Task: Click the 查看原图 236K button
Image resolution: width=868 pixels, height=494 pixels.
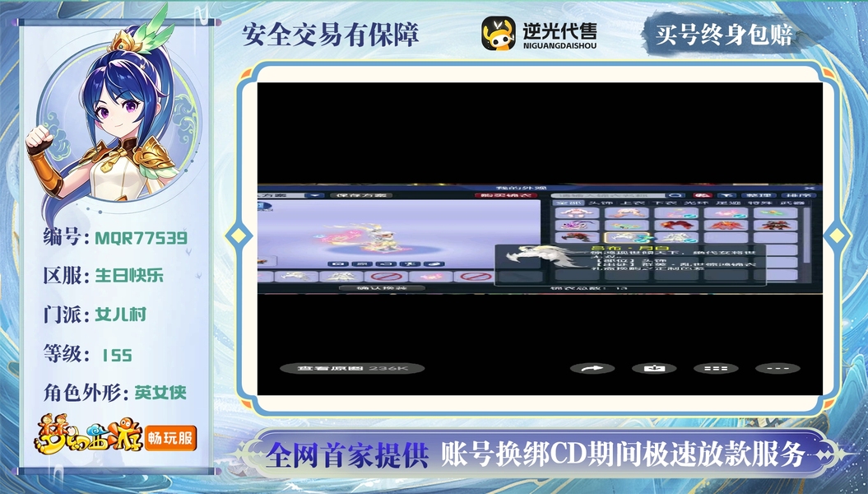Action: (x=352, y=368)
